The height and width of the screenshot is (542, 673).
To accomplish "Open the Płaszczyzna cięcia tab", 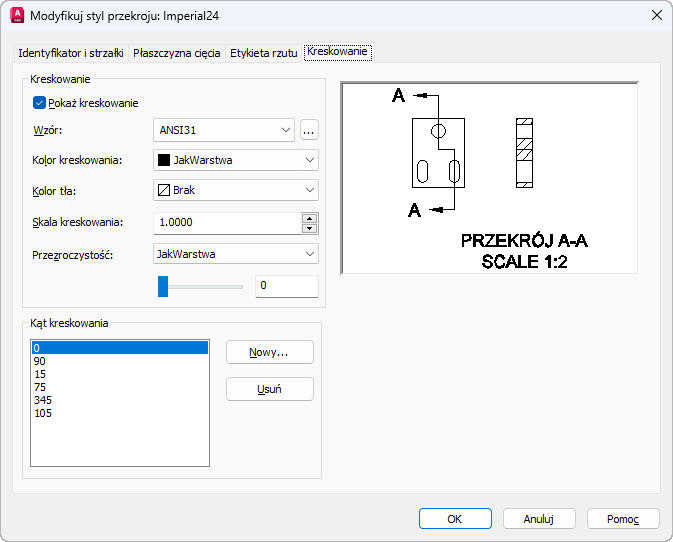I will (x=176, y=53).
